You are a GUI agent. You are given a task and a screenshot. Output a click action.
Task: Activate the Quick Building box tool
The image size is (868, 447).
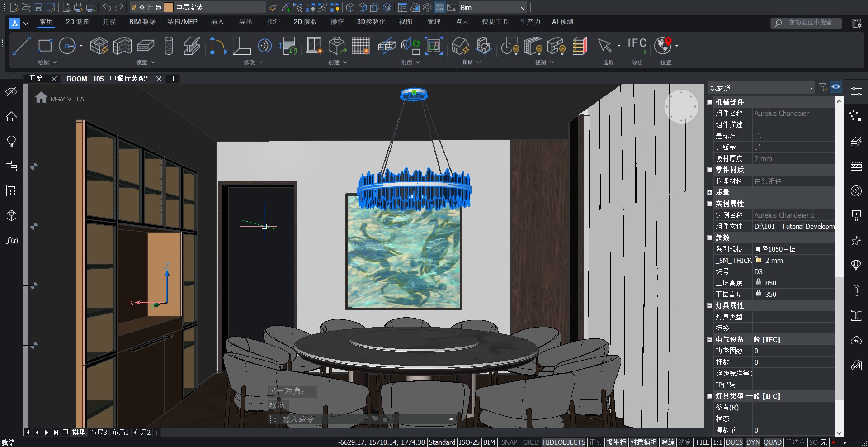(x=99, y=46)
